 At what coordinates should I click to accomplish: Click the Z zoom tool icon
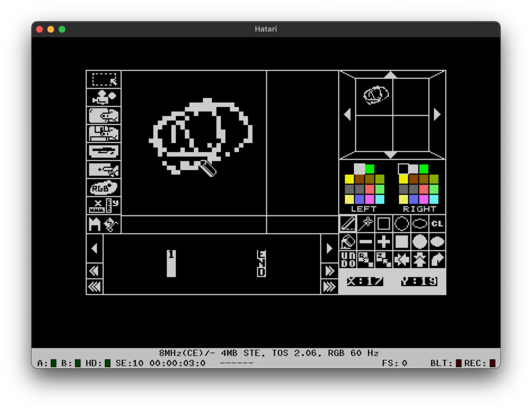point(384,260)
